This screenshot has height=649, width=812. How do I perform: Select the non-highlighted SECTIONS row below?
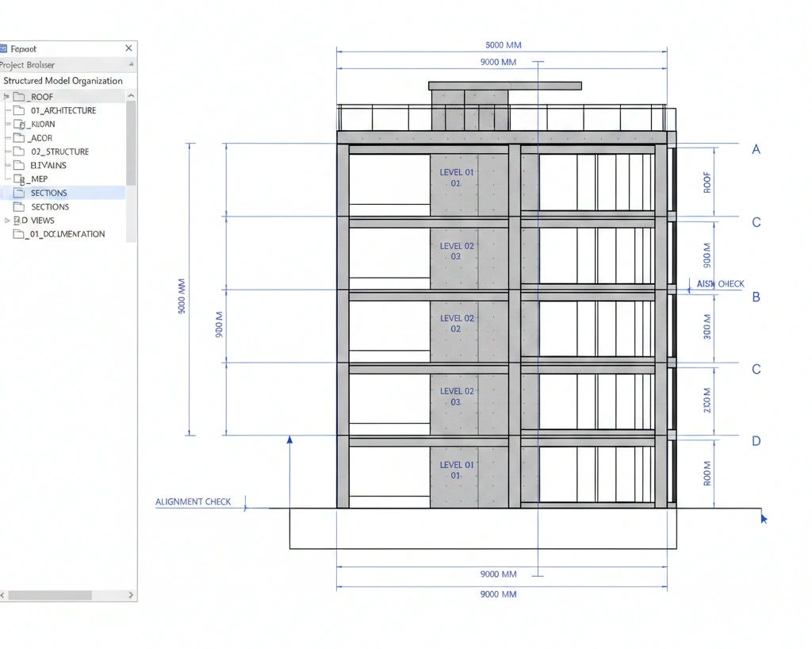63,206
